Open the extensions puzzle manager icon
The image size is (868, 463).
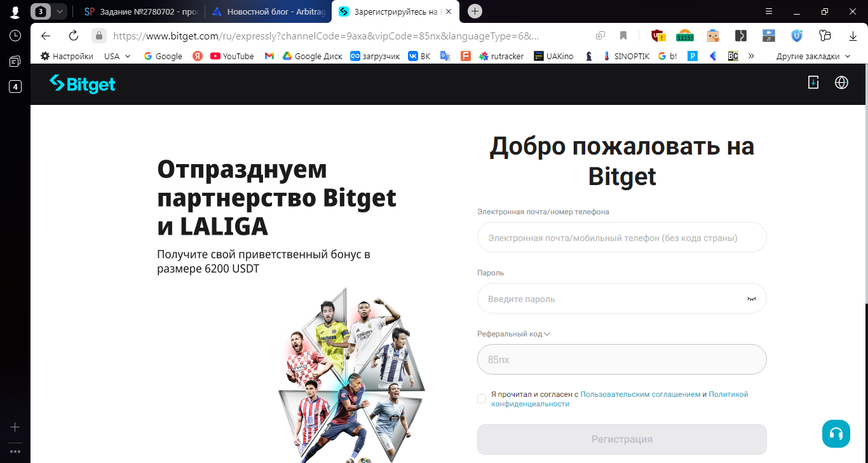click(x=825, y=36)
